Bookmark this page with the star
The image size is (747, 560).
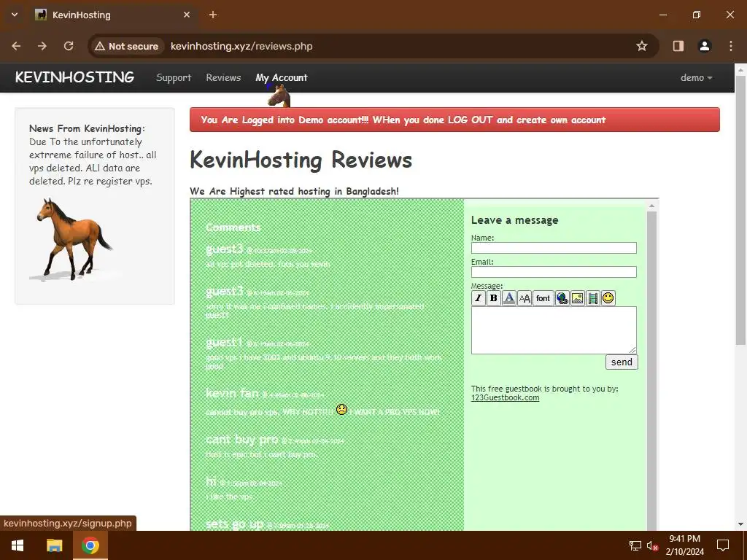pos(642,46)
